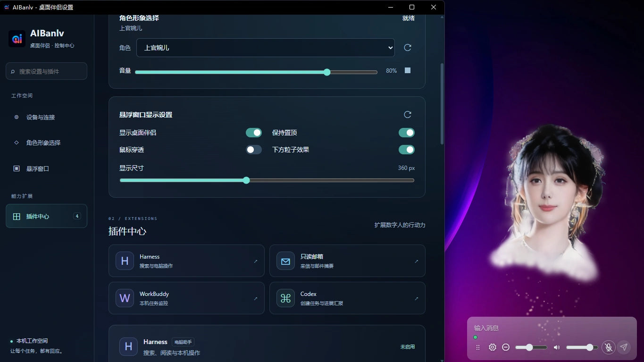644x362 pixels.
Task: Click the settings panel vertical scrollbar
Action: (x=442, y=104)
